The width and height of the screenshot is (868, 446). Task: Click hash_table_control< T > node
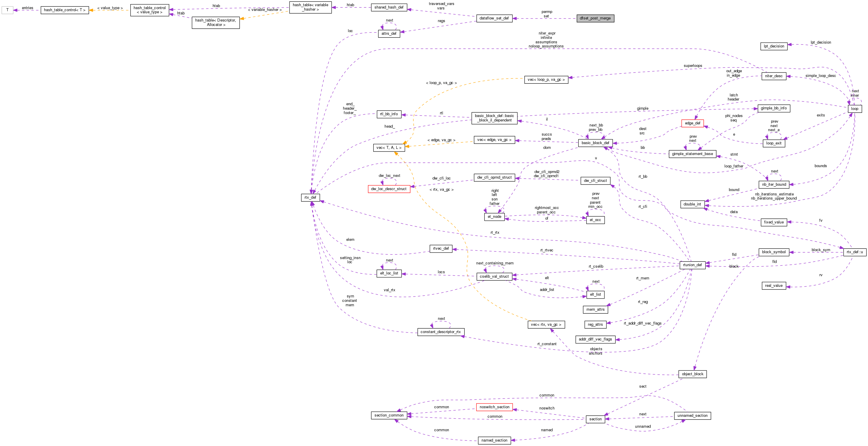65,10
